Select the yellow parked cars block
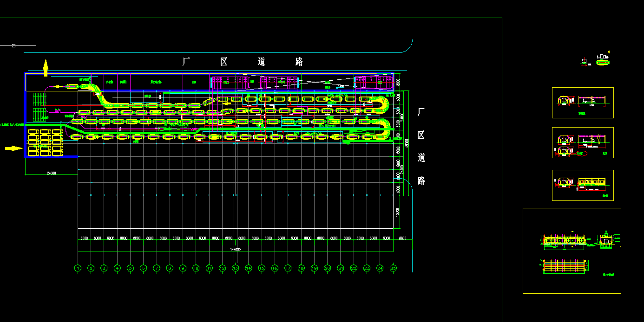644x322 pixels. click(45, 142)
